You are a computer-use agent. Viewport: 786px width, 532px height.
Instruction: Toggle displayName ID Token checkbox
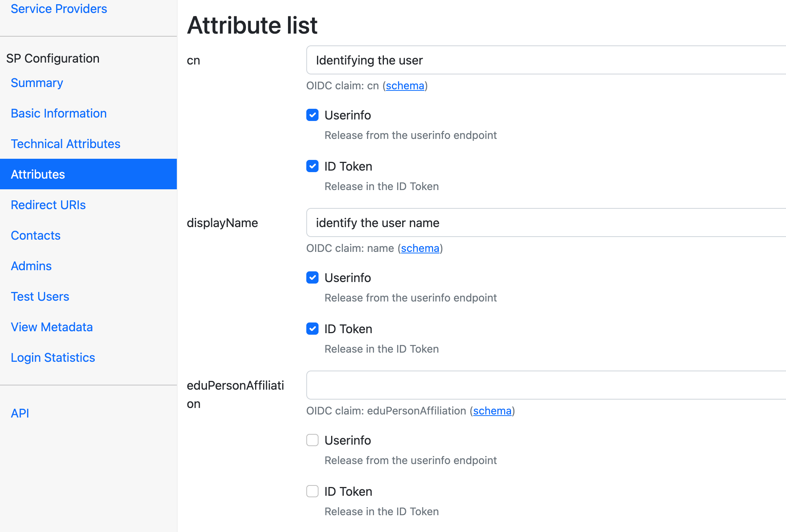click(312, 329)
